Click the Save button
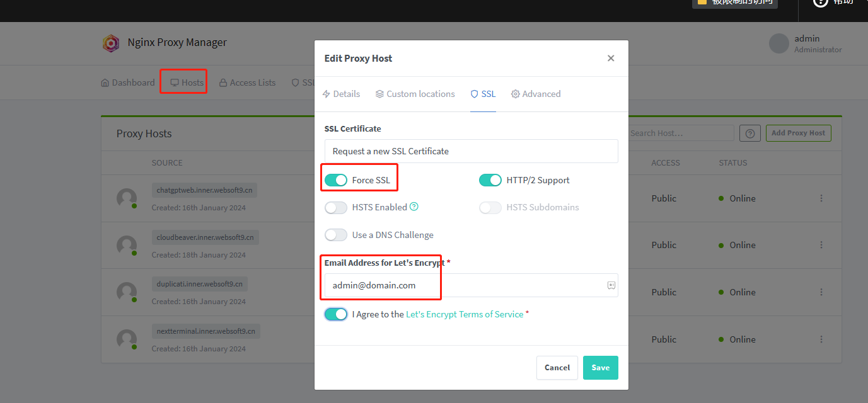Viewport: 868px width, 403px height. [x=600, y=368]
